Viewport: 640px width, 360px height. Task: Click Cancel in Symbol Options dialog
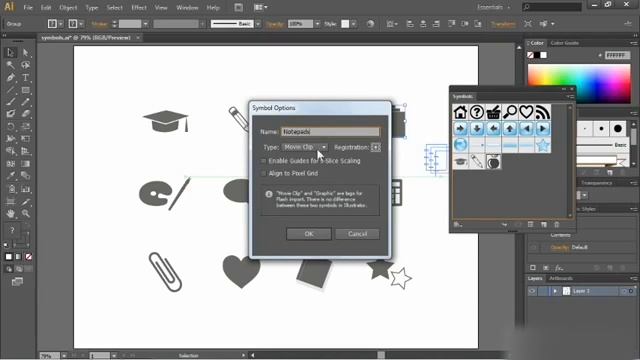coord(357,234)
